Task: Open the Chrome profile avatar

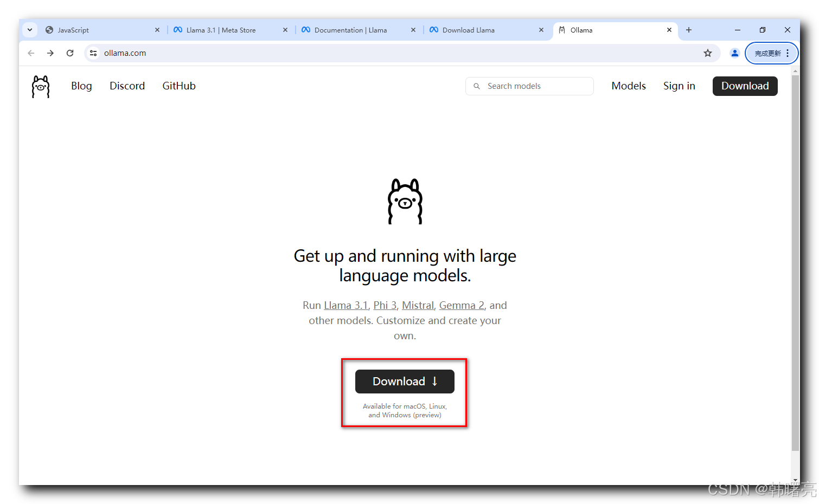Action: 735,53
